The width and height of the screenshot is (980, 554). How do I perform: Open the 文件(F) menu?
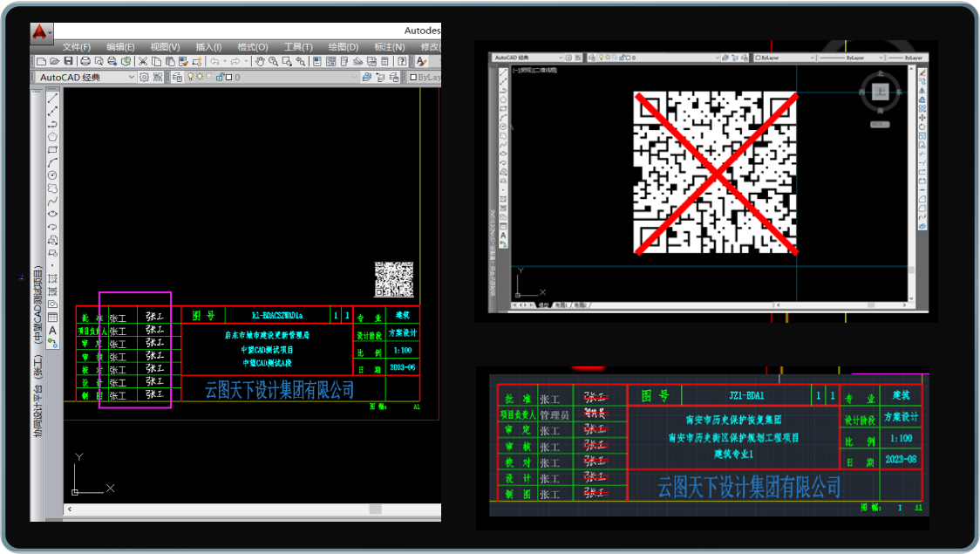[x=76, y=47]
